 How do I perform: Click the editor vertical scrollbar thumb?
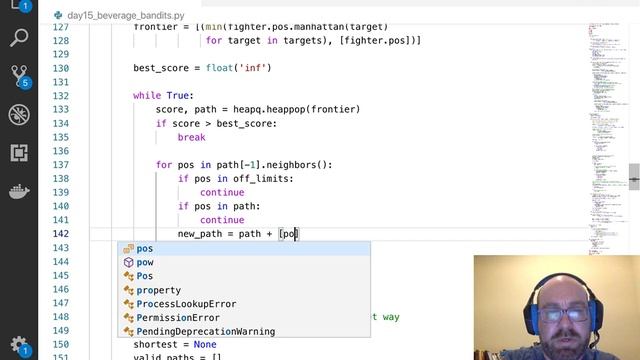point(634,177)
